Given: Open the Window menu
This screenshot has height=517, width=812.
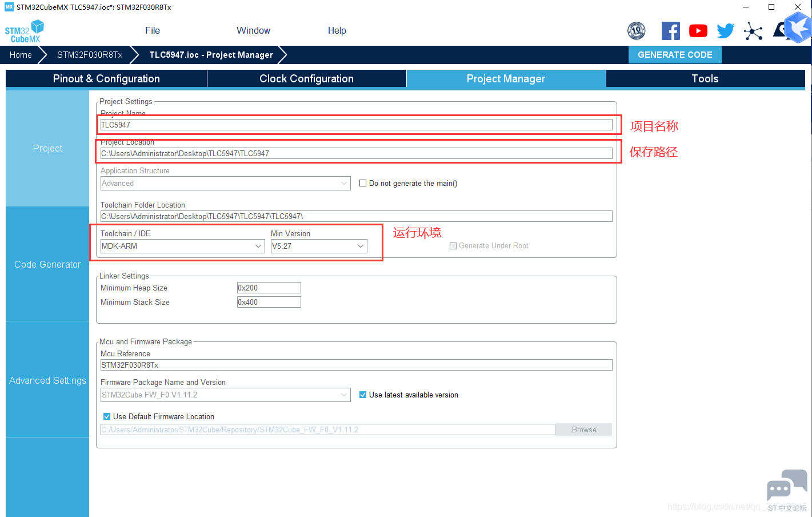Looking at the screenshot, I should click(x=254, y=31).
